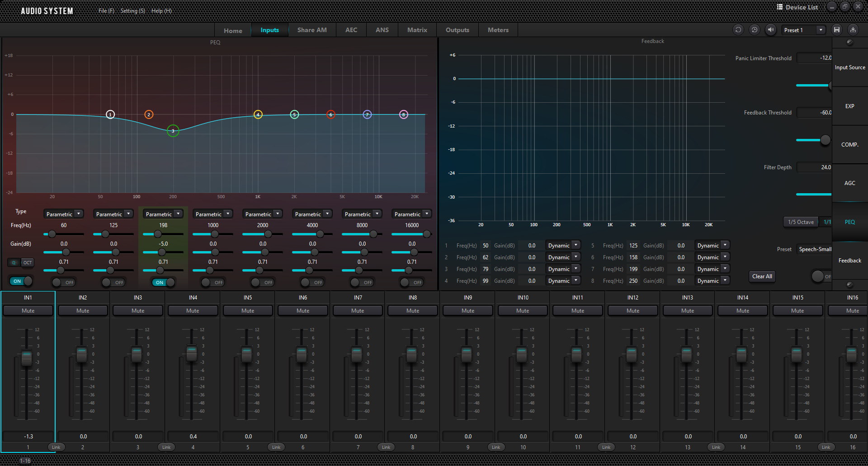
Task: Select purple EQ band node 7
Action: (367, 114)
